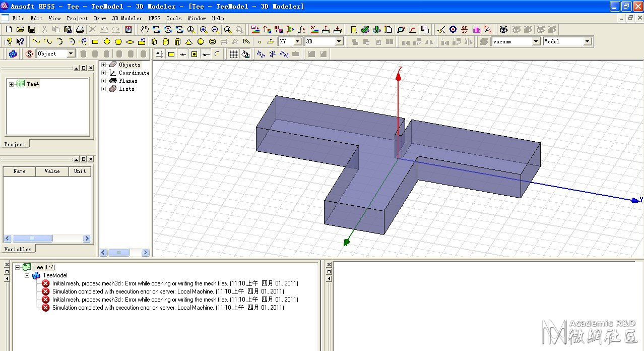
Task: Open the Edit menu
Action: (36, 18)
